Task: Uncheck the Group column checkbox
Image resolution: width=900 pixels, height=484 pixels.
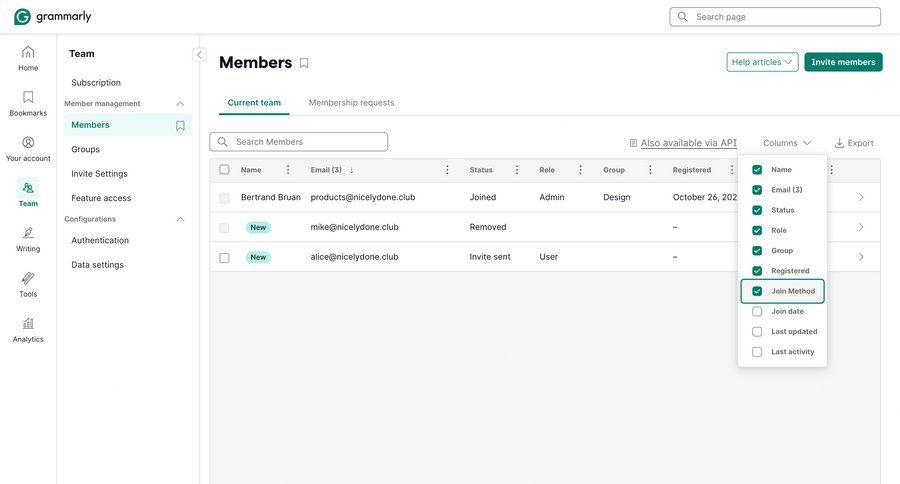Action: pyautogui.click(x=757, y=250)
